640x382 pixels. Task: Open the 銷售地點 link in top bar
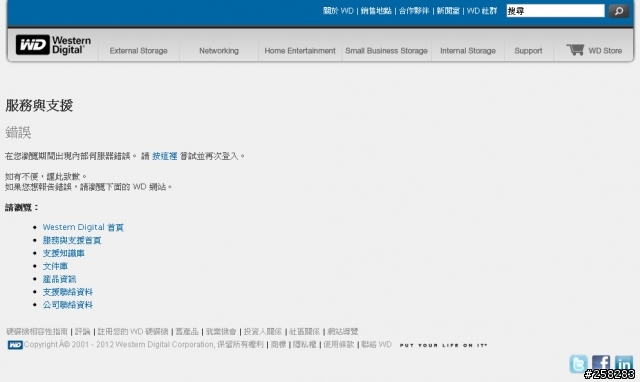(376, 11)
